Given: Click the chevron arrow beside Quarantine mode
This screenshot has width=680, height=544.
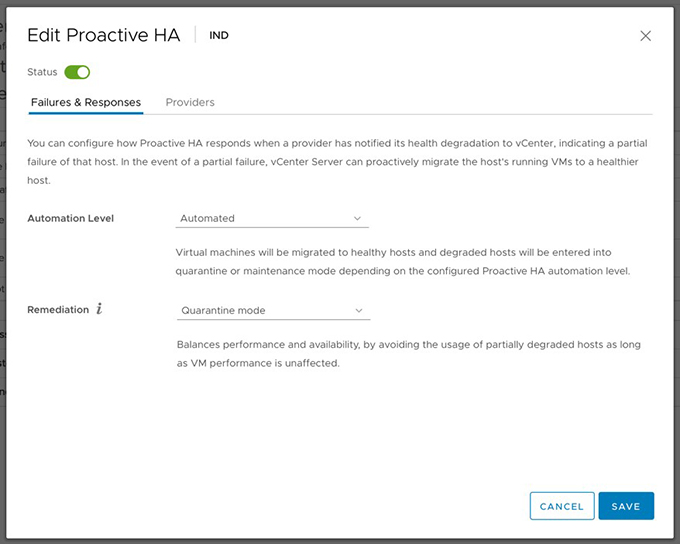Looking at the screenshot, I should point(359,310).
